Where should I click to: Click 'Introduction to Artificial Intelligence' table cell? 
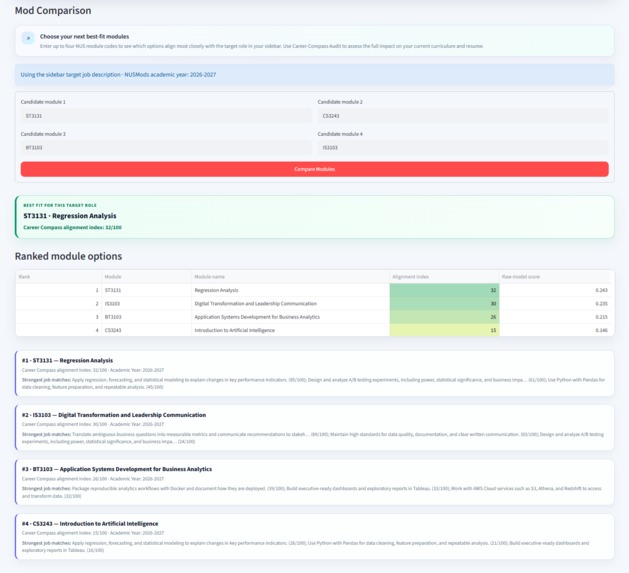click(290, 330)
